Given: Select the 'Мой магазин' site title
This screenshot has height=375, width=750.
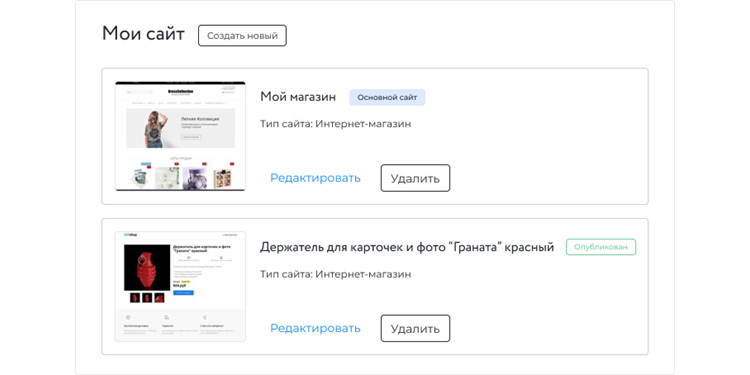Looking at the screenshot, I should click(x=298, y=97).
